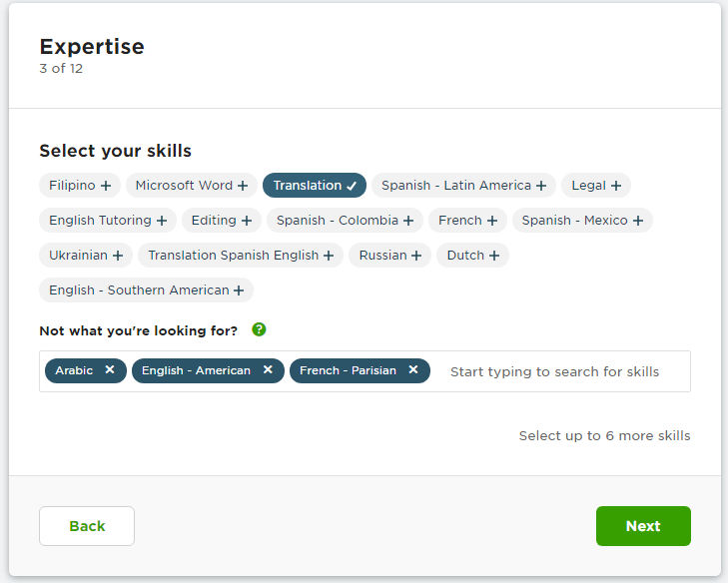Open the green help question mark icon

pos(259,329)
